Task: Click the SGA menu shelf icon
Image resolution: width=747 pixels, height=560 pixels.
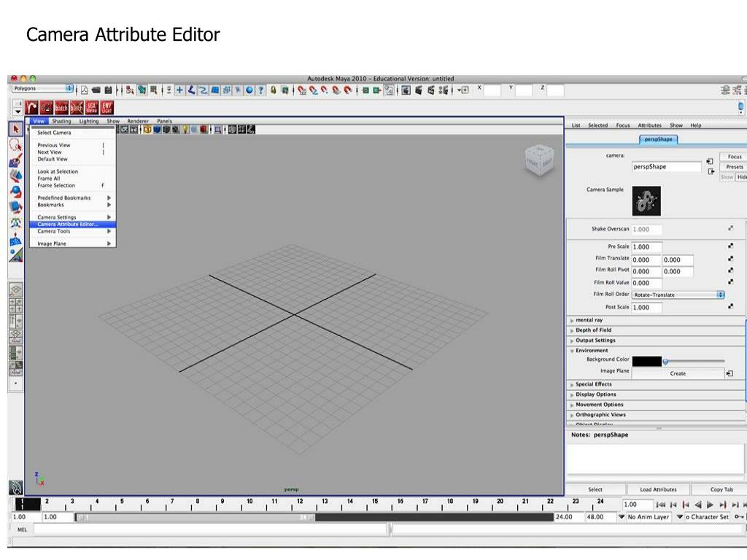Action: pos(92,108)
